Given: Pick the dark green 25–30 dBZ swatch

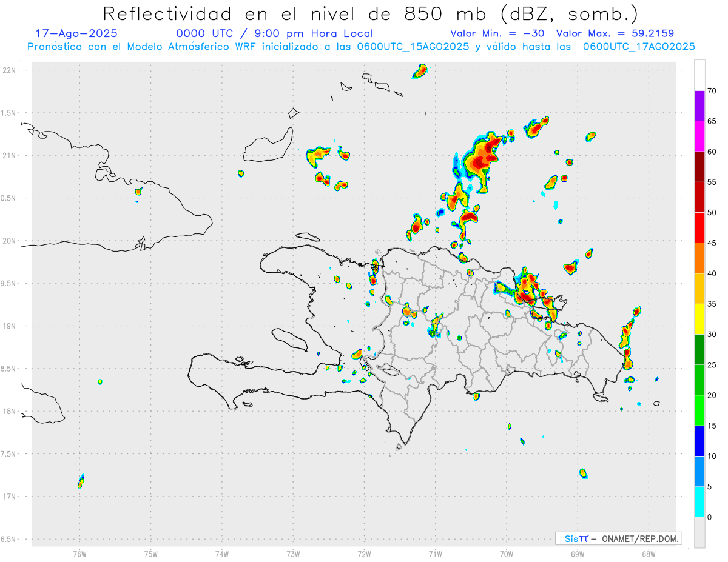Looking at the screenshot, I should [699, 350].
